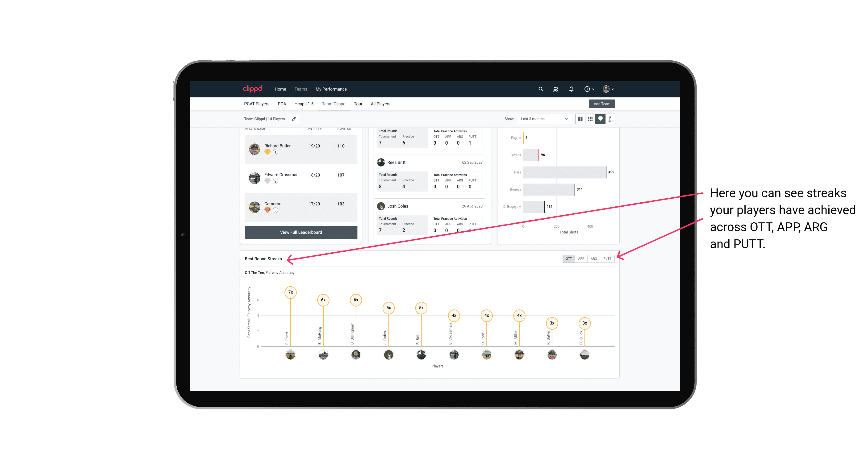Click the notifications bell icon
Viewport: 868px width, 467px height.
tap(570, 89)
